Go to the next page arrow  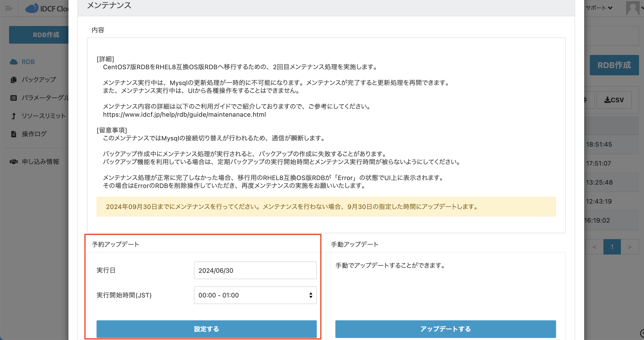click(x=629, y=247)
